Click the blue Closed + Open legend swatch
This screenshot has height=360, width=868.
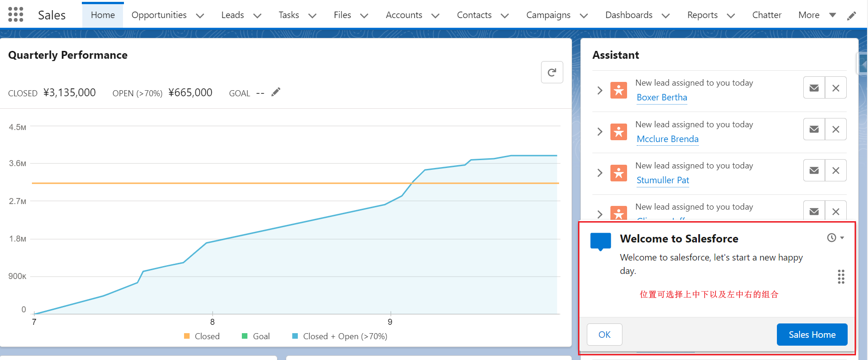[x=295, y=336]
